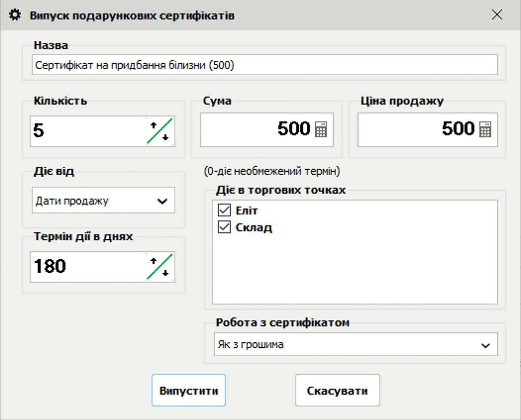The width and height of the screenshot is (521, 420).
Task: Click the Скасувати button
Action: pyautogui.click(x=337, y=390)
